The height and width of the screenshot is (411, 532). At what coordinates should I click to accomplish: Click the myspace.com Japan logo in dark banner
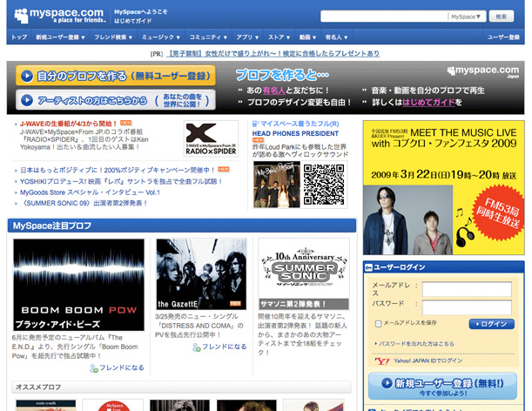point(483,71)
